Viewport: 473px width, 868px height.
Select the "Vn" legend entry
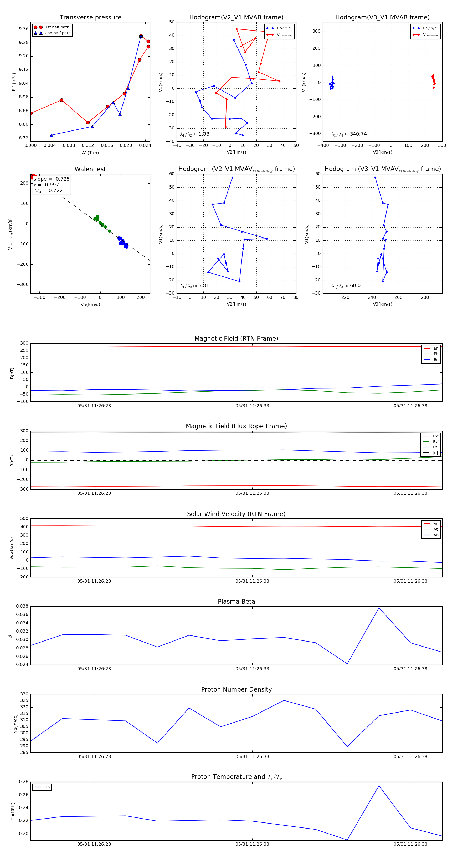pyautogui.click(x=431, y=535)
